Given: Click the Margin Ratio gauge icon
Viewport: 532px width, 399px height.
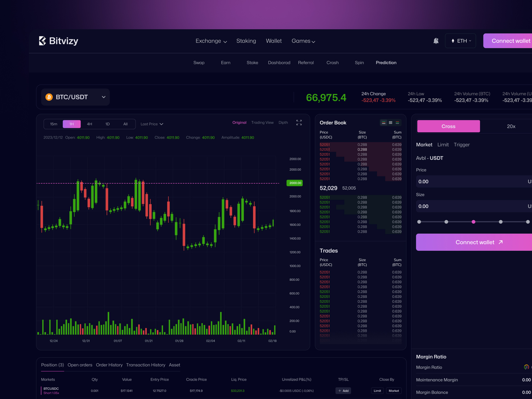Looking at the screenshot, I should pyautogui.click(x=527, y=367).
